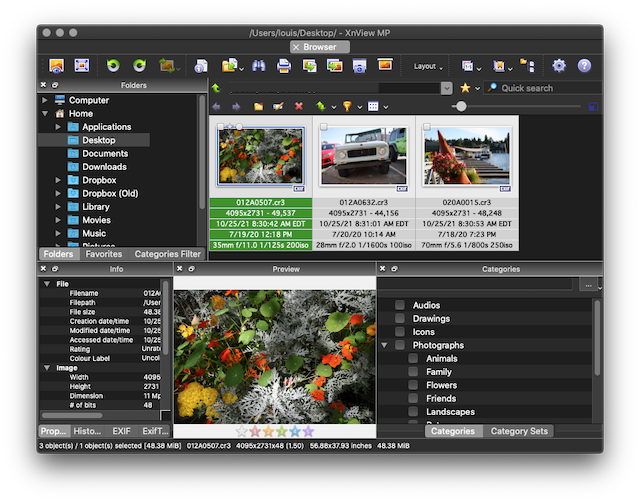Click the fullscreen view toolbar icon
The height and width of the screenshot is (502, 640).
[x=82, y=66]
